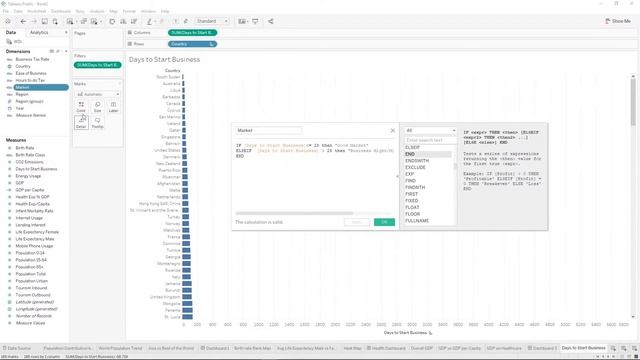This screenshot has height=360, width=640.
Task: Click the Share icon in the toolbar
Action: (271, 21)
